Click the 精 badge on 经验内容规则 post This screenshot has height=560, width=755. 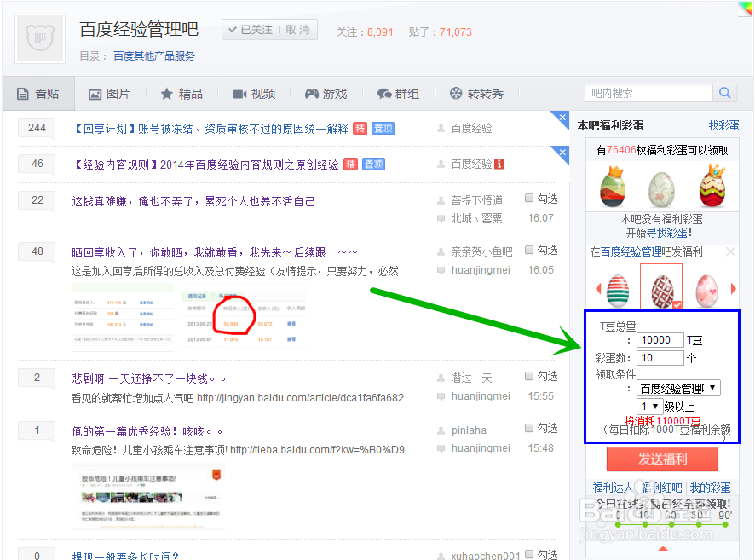click(x=350, y=165)
